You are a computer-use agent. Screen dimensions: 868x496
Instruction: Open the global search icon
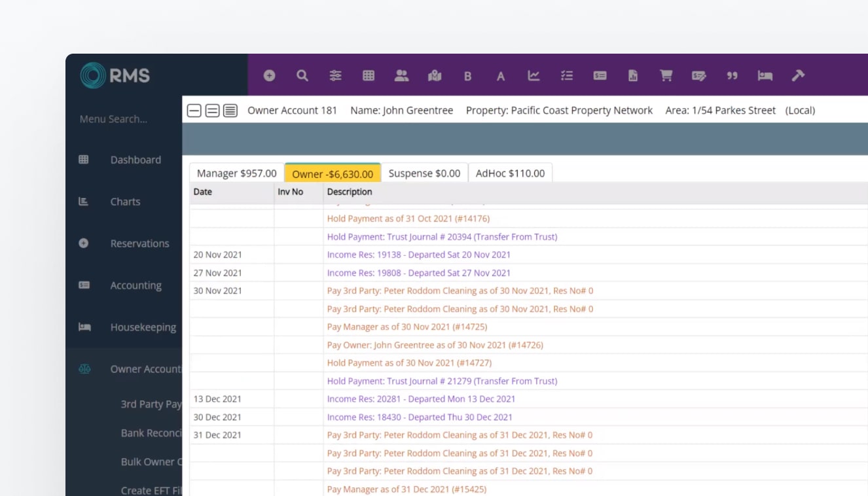pos(302,75)
